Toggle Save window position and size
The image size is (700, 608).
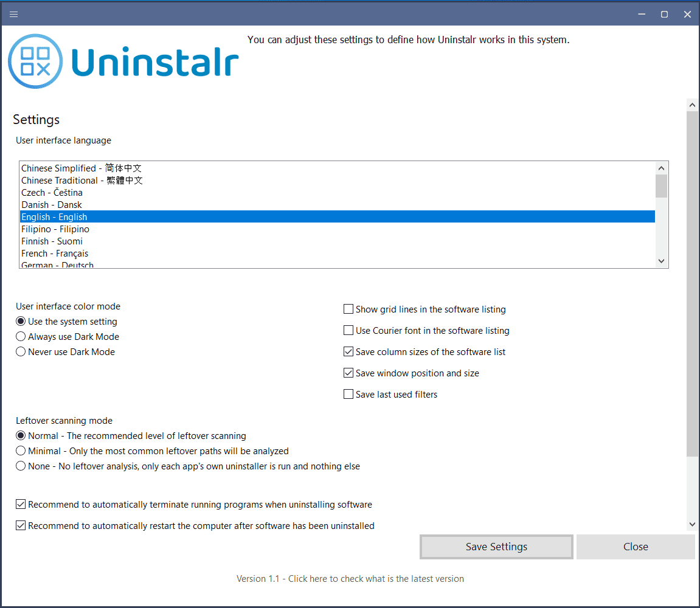(x=411, y=373)
